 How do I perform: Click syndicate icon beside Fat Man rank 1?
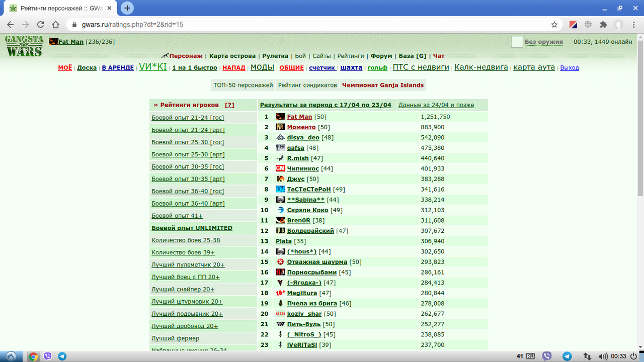(x=280, y=117)
